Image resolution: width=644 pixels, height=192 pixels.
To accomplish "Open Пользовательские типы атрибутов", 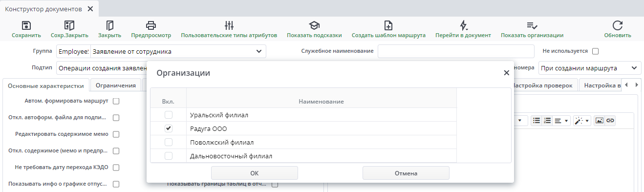I will pyautogui.click(x=229, y=25).
